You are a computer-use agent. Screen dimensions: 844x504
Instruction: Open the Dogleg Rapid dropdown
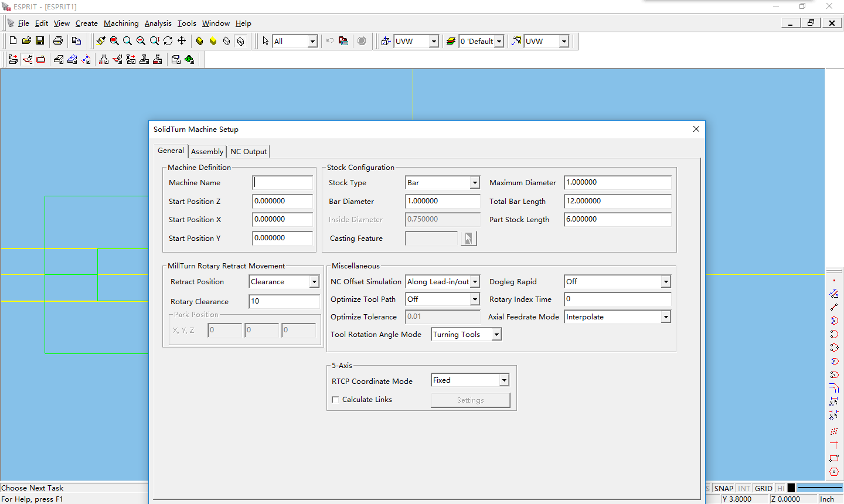pos(666,282)
